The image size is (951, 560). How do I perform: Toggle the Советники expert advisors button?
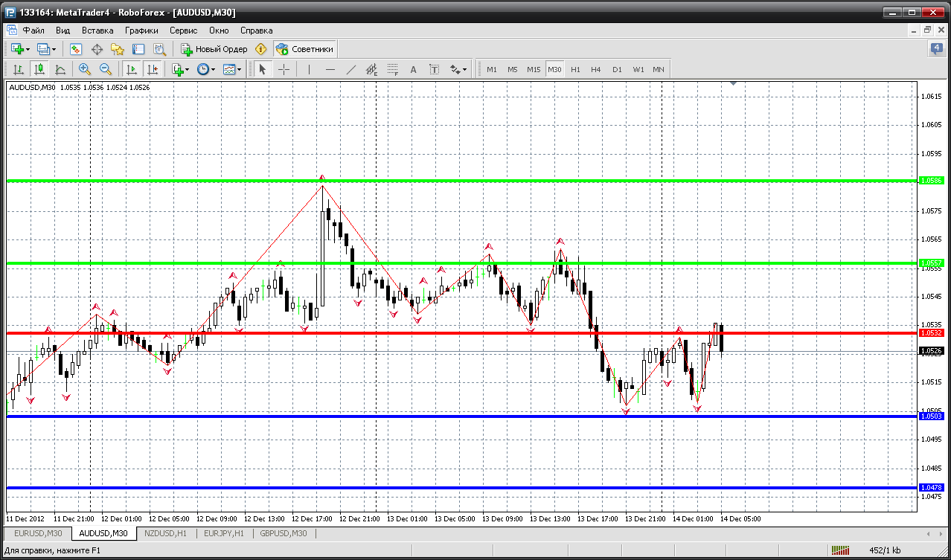pos(305,49)
